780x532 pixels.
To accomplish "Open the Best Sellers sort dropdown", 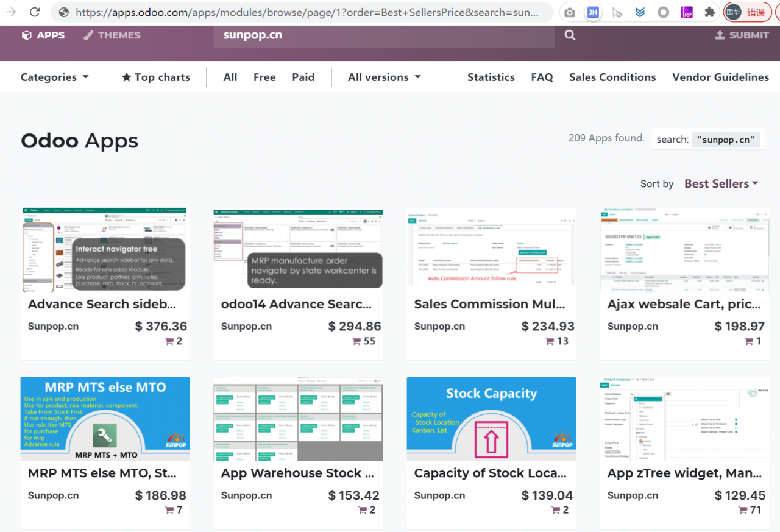I will pyautogui.click(x=721, y=183).
